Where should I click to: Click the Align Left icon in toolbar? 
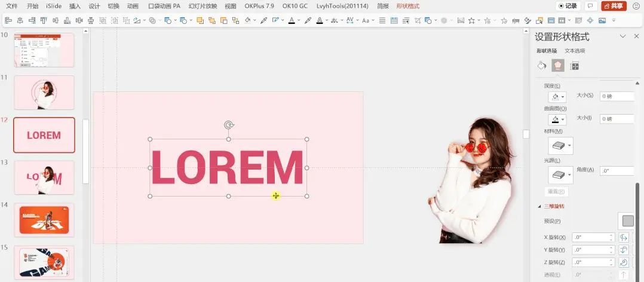pos(8,20)
